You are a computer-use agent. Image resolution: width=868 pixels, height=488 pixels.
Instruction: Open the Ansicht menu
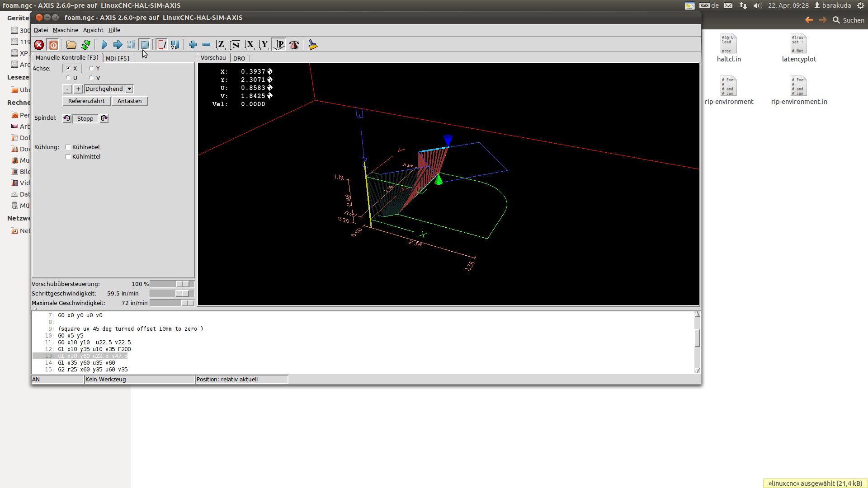tap(93, 30)
